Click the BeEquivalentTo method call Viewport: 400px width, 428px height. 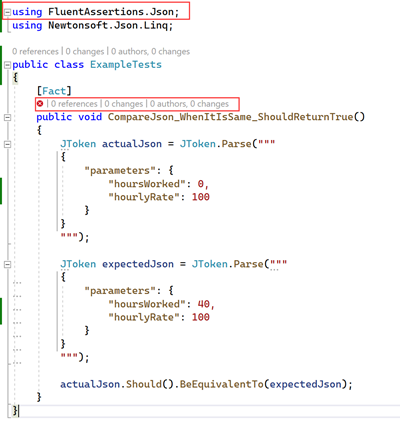pyautogui.click(x=222, y=384)
